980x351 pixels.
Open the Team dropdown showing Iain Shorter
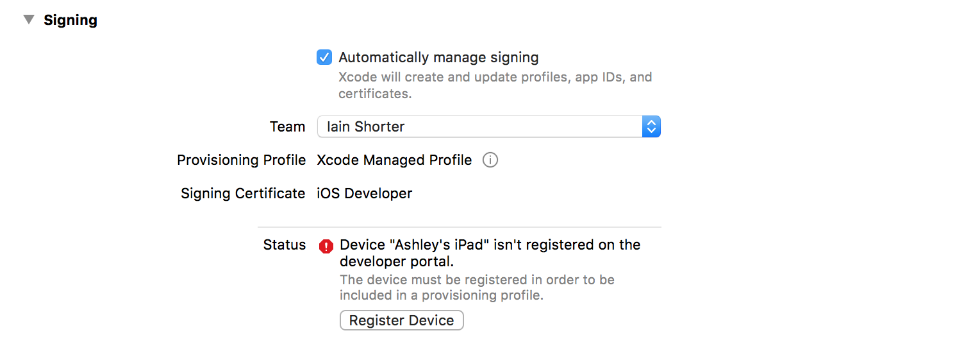479,126
